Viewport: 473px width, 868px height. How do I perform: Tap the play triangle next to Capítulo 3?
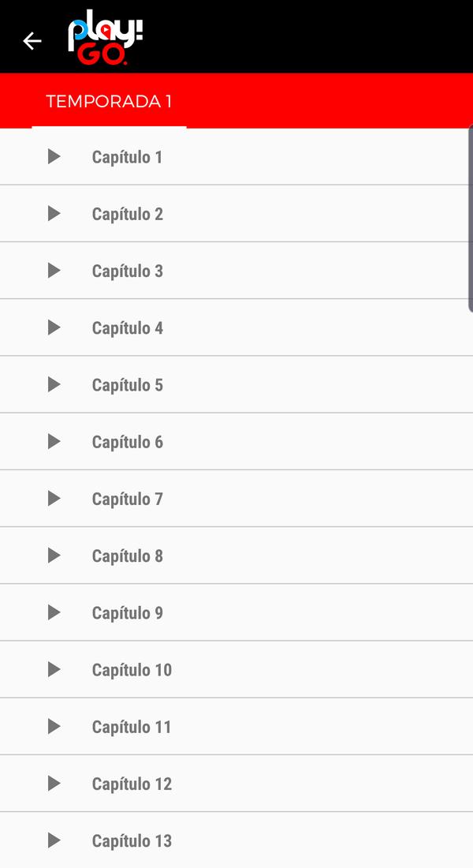pos(54,270)
